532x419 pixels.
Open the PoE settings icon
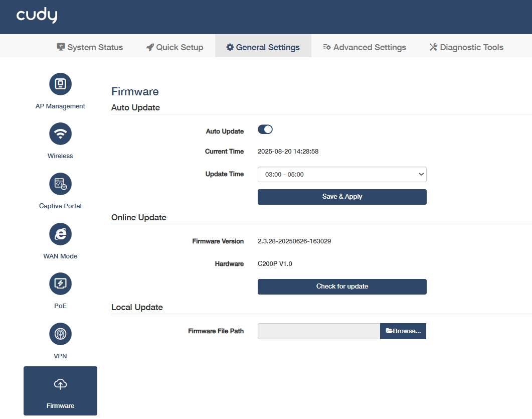tap(60, 284)
